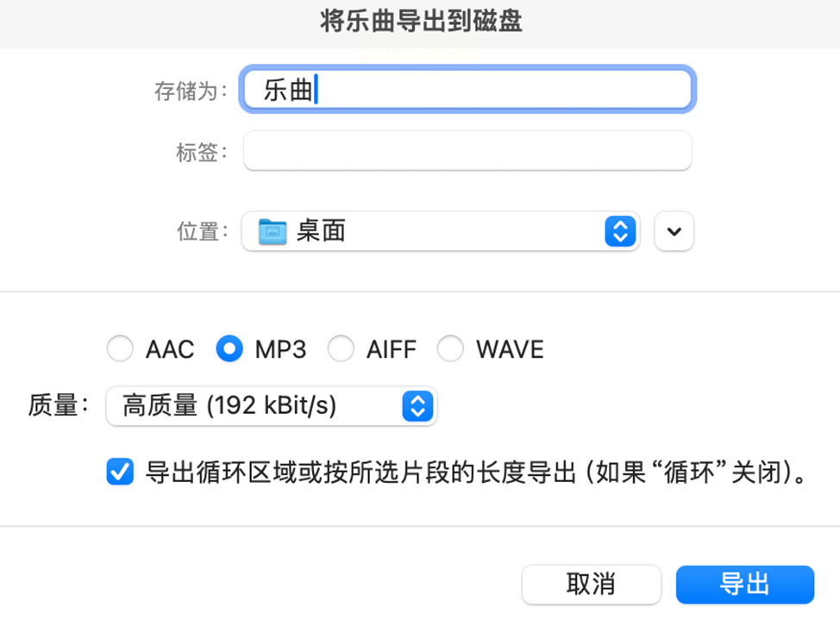The height and width of the screenshot is (626, 840).
Task: Click the 质量: label text
Action: coord(59,406)
